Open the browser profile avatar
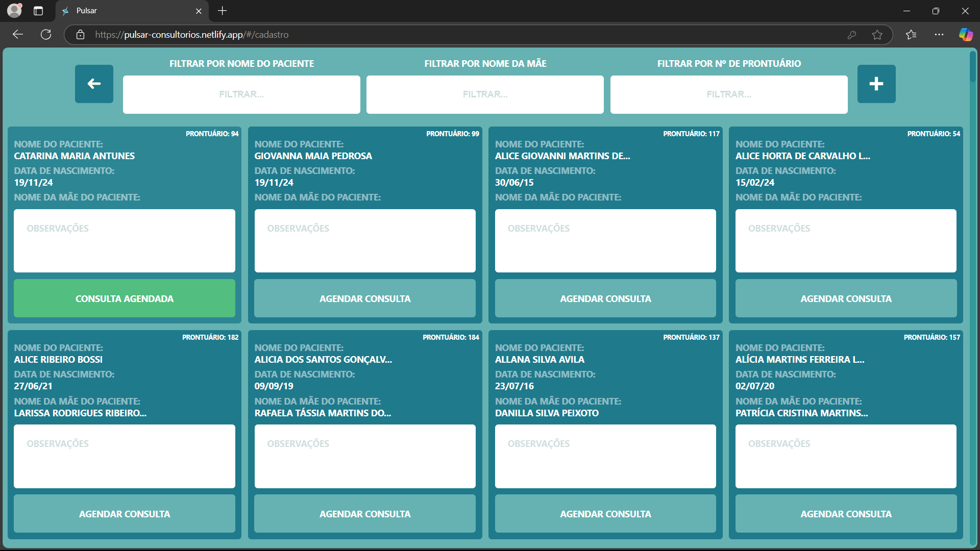Viewport: 980px width, 551px height. pos(14,10)
